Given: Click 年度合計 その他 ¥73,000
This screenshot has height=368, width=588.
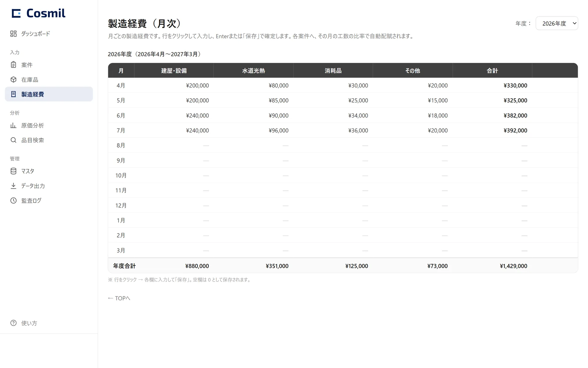Looking at the screenshot, I should 437,266.
